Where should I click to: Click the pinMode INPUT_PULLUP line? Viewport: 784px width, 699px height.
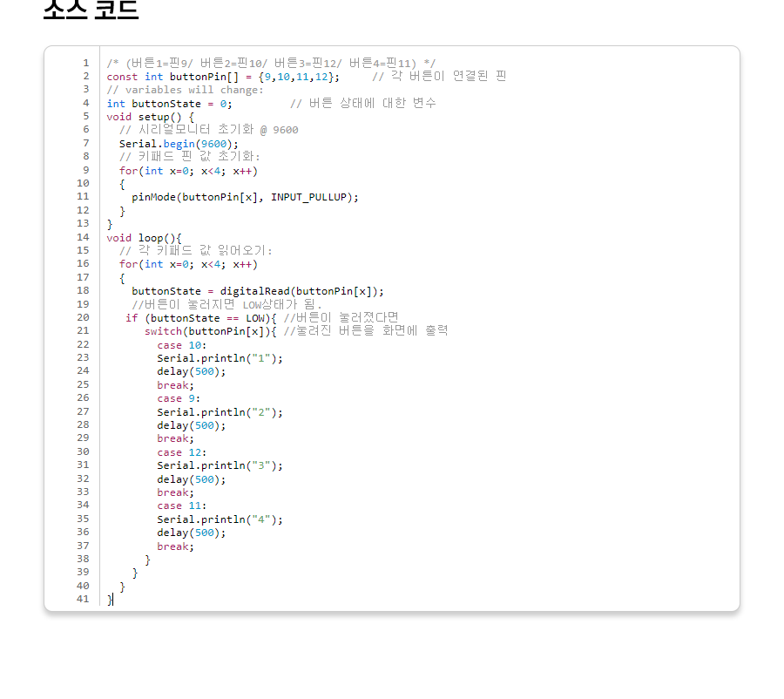point(245,197)
